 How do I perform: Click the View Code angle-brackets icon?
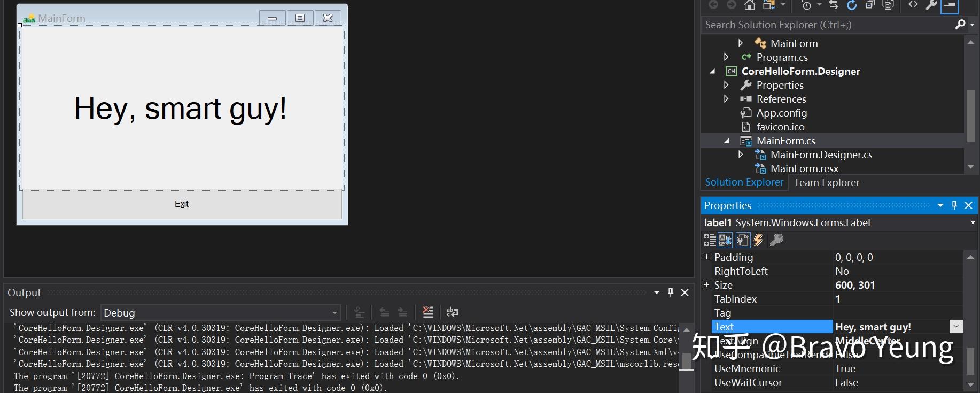pyautogui.click(x=913, y=4)
